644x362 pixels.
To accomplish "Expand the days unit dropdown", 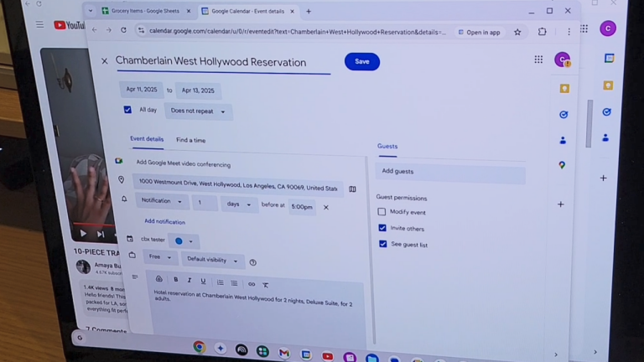I will (x=238, y=204).
